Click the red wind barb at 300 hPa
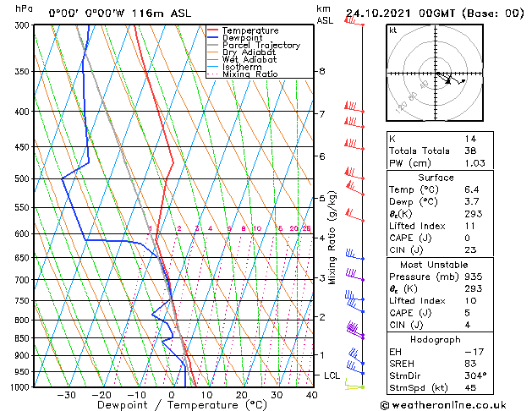Viewport: 532px width, 411px height. pyautogui.click(x=354, y=20)
